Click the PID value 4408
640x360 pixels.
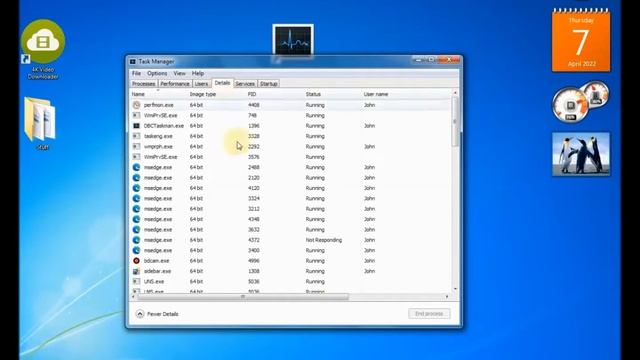click(253, 105)
